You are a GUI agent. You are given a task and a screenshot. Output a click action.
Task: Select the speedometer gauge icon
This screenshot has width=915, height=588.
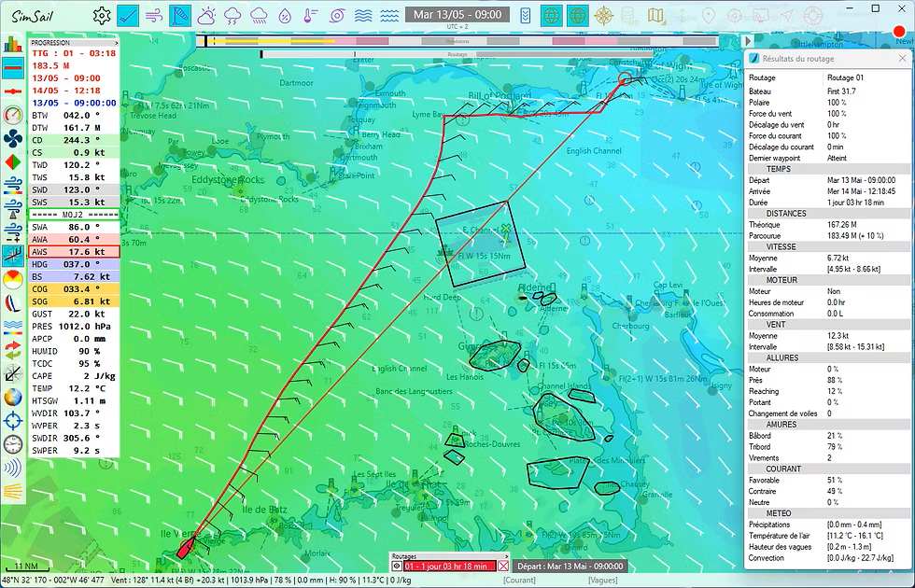12,116
